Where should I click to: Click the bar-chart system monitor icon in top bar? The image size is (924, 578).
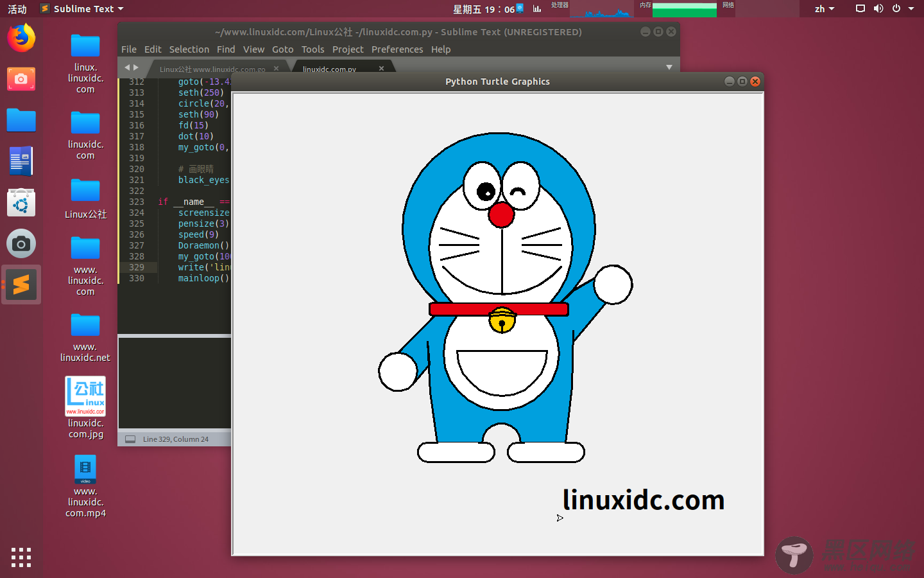click(x=537, y=8)
